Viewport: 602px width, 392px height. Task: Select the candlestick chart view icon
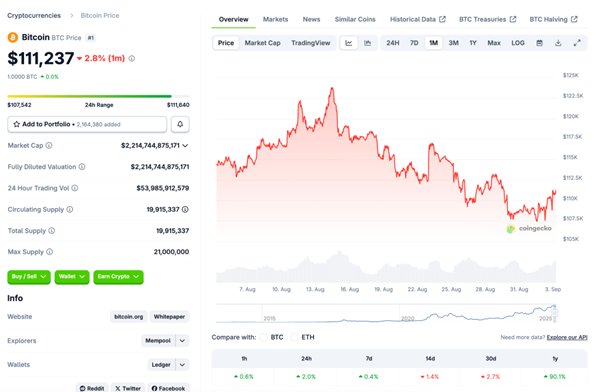367,43
